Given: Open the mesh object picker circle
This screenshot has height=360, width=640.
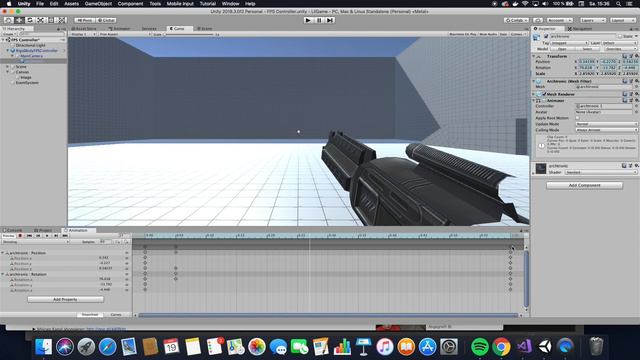Looking at the screenshot, I should (x=636, y=87).
